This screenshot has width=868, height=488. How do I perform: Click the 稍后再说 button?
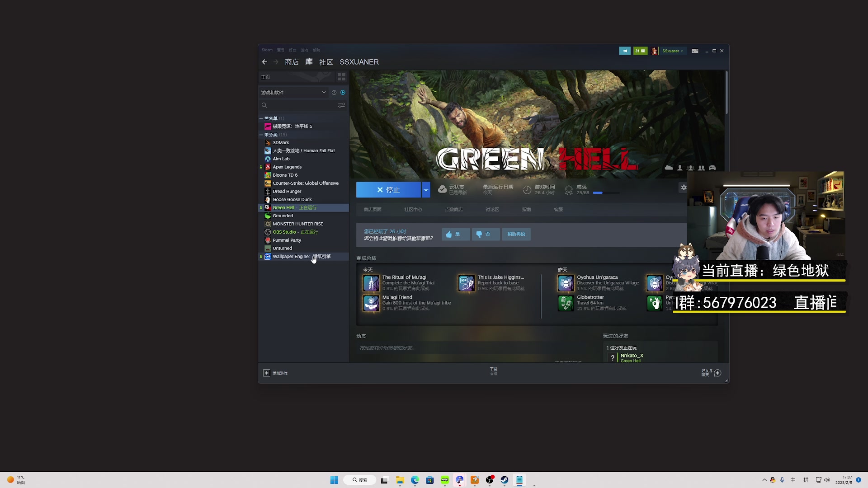click(x=516, y=234)
